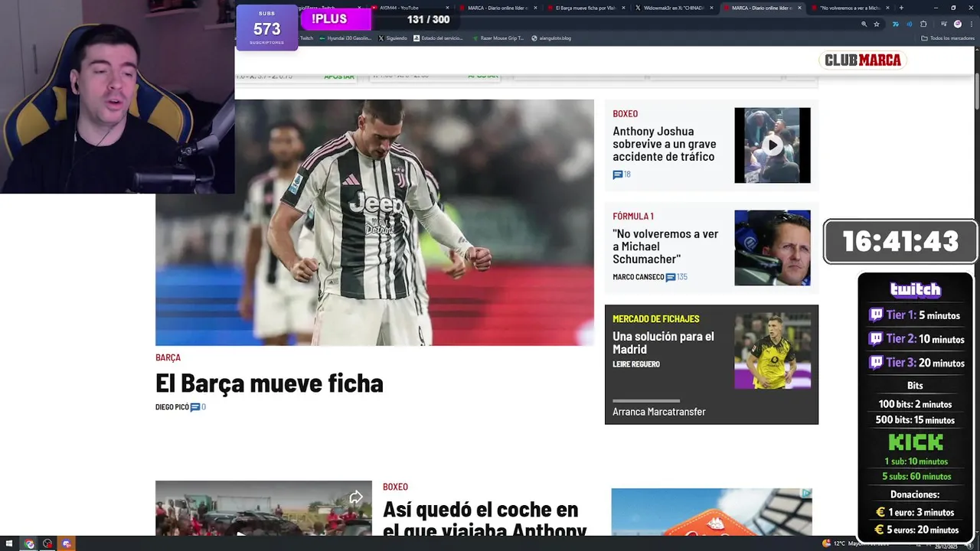Click the Twitch logo in the donation panel
Image resolution: width=980 pixels, height=551 pixels.
point(915,290)
